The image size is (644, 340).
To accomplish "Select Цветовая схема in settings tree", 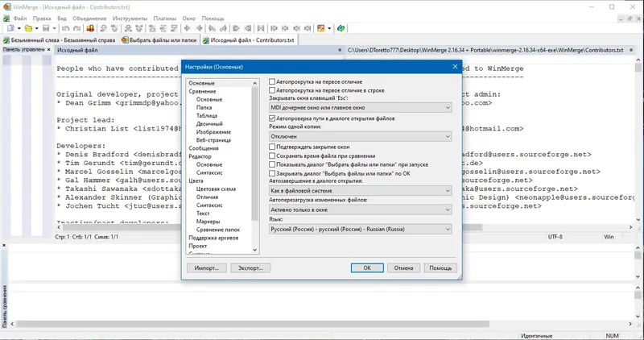I will click(216, 189).
